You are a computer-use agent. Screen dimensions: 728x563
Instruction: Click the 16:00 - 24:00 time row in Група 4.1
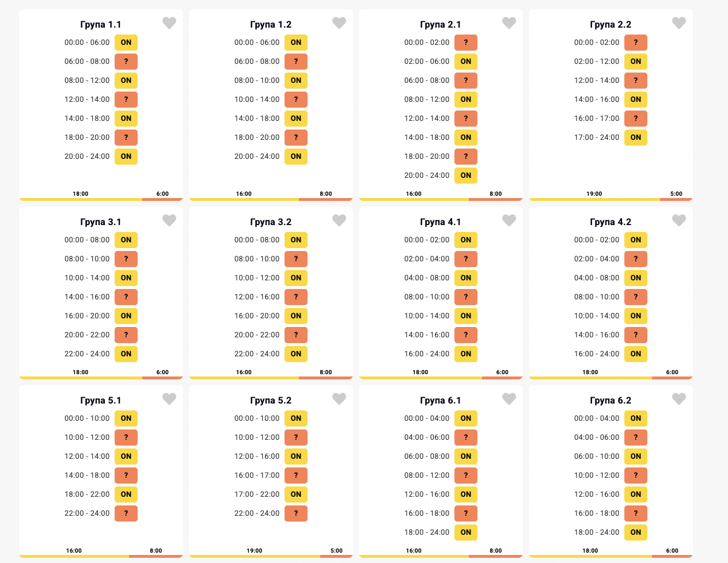[x=426, y=354]
